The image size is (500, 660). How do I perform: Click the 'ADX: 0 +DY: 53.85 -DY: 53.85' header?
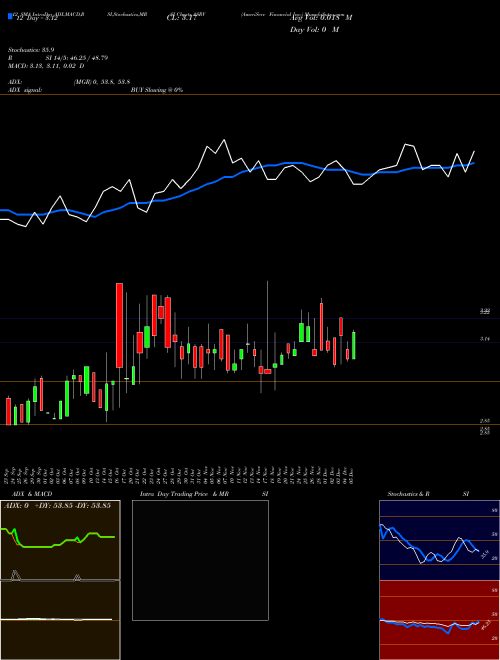[57, 506]
